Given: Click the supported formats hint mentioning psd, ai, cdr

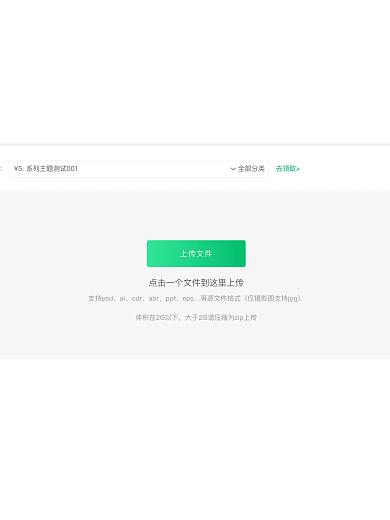Looking at the screenshot, I should [x=194, y=298].
